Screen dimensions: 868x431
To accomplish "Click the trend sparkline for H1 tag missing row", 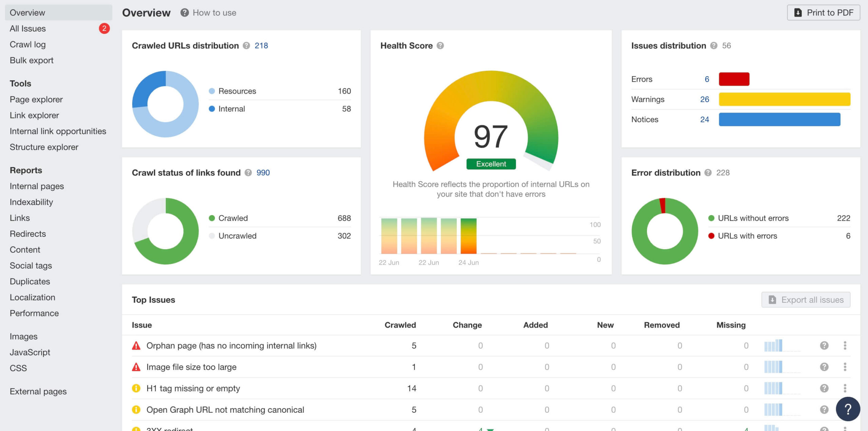I will (782, 388).
